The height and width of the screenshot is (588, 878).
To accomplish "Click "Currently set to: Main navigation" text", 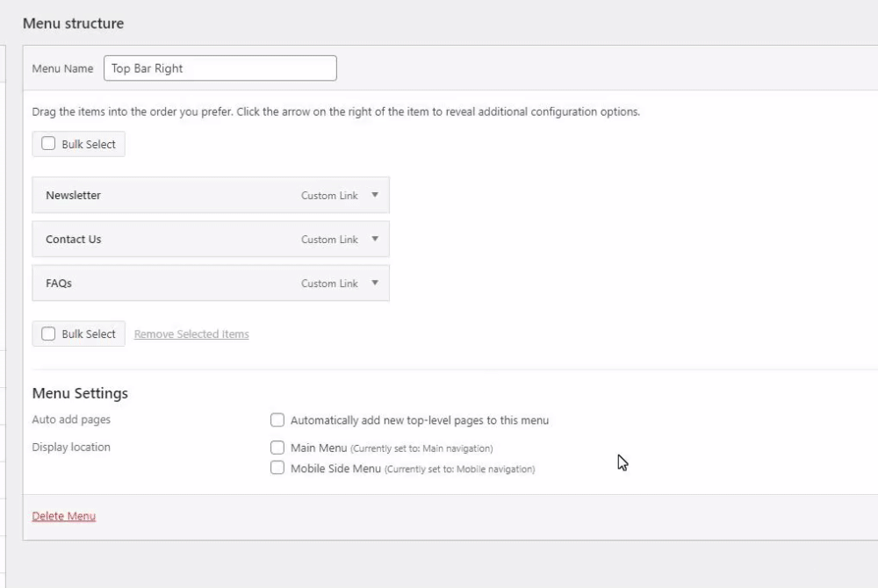I will (x=421, y=448).
